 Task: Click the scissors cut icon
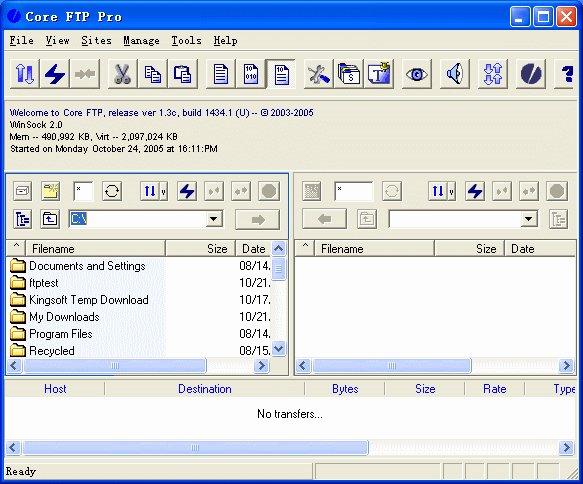point(123,74)
